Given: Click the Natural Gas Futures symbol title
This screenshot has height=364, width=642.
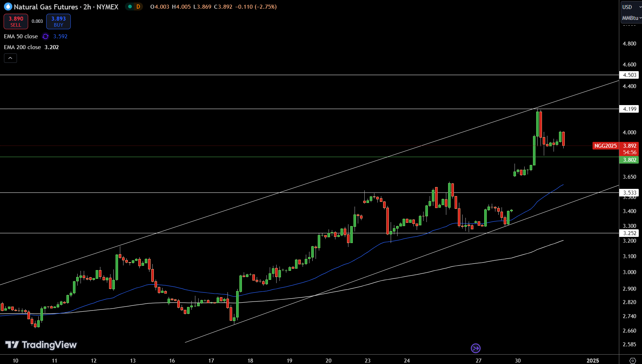Looking at the screenshot, I should [x=66, y=7].
